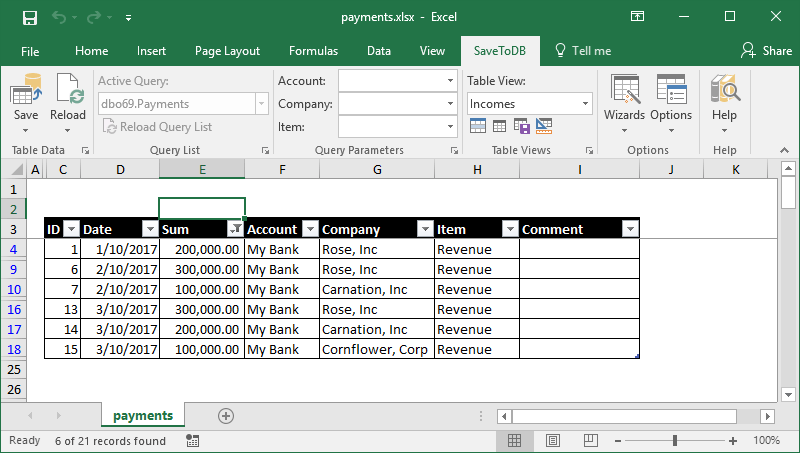The image size is (800, 453).
Task: Click the Cornflower, Corp cell
Action: click(x=377, y=349)
